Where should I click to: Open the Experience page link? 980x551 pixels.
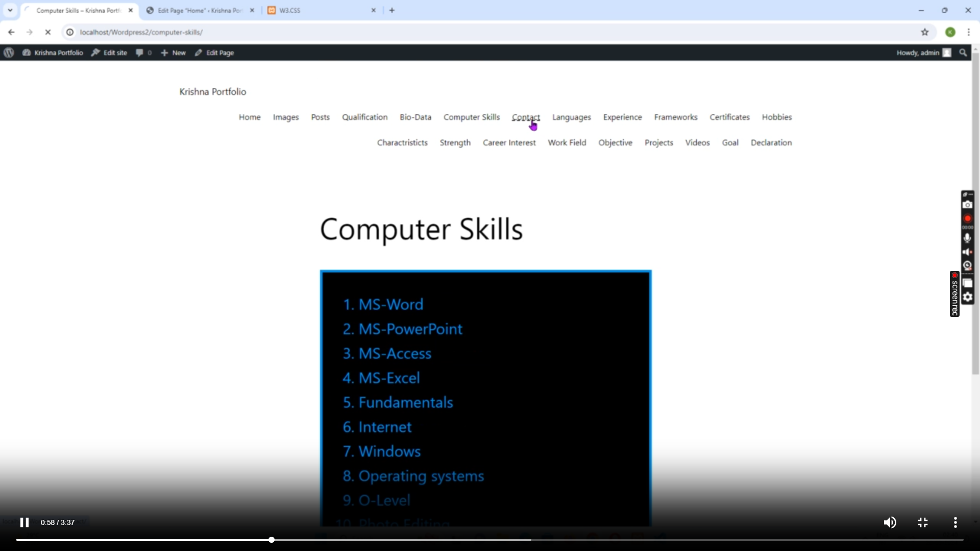pos(623,117)
